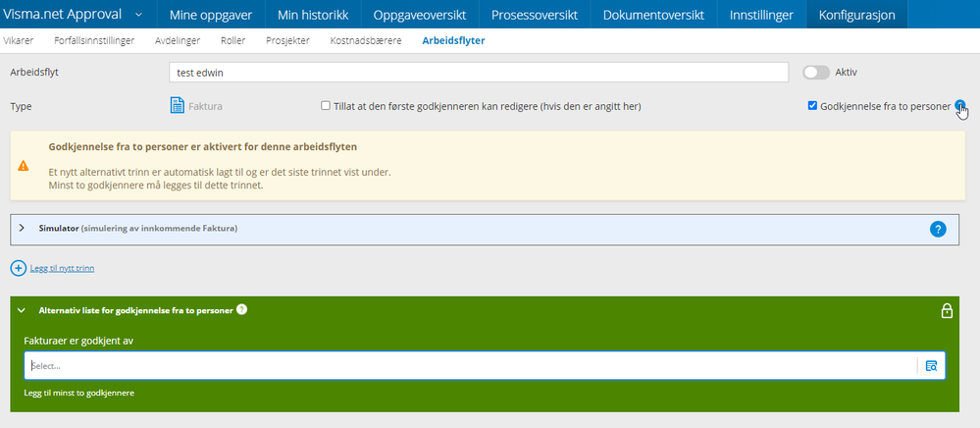Image resolution: width=980 pixels, height=428 pixels.
Task: Click help icon beside Alternativ liste title
Action: coord(242,309)
